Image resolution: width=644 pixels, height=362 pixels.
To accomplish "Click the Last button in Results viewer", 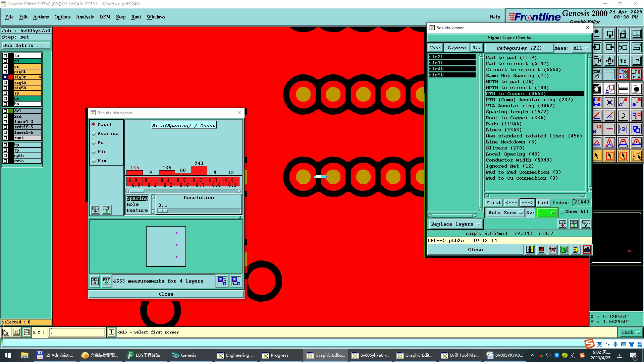I will click(x=543, y=202).
